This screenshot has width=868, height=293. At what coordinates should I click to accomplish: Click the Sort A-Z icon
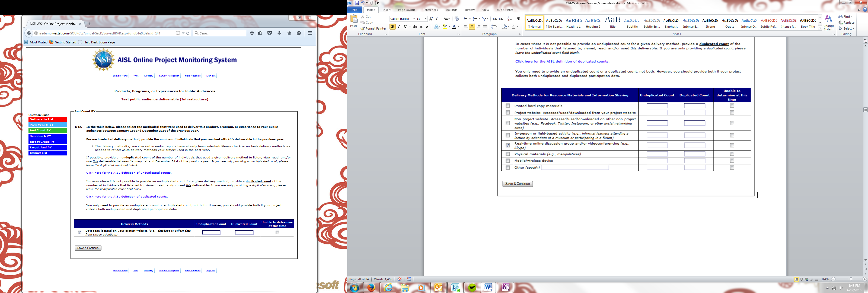[509, 18]
